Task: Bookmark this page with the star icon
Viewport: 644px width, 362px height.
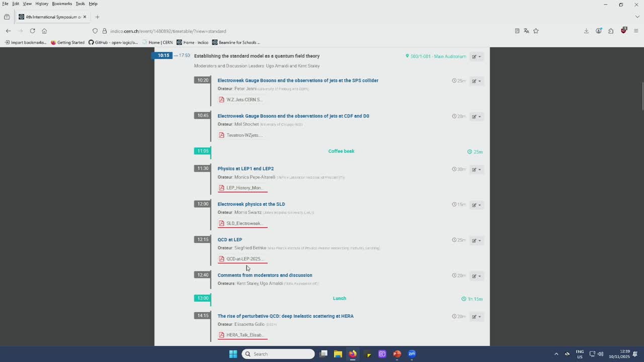Action: (x=536, y=31)
